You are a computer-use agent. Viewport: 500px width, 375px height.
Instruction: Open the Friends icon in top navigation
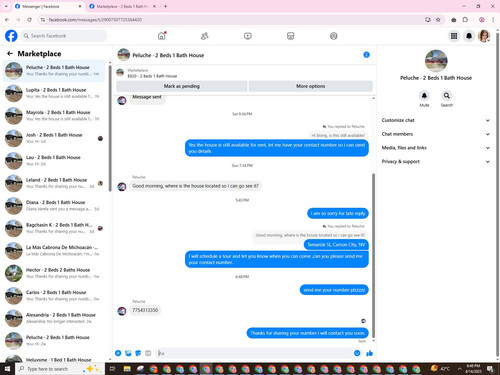click(205, 36)
